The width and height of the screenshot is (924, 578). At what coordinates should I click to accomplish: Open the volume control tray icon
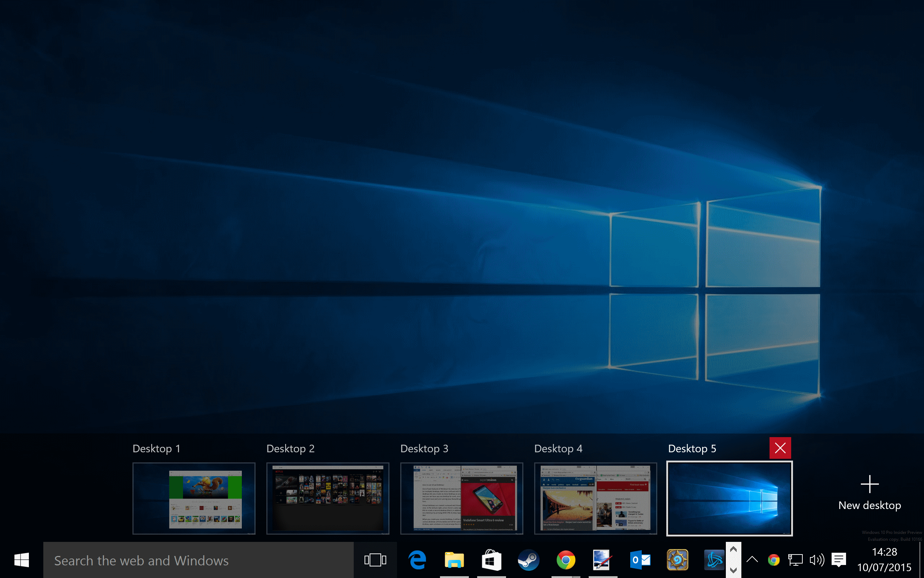coord(817,560)
